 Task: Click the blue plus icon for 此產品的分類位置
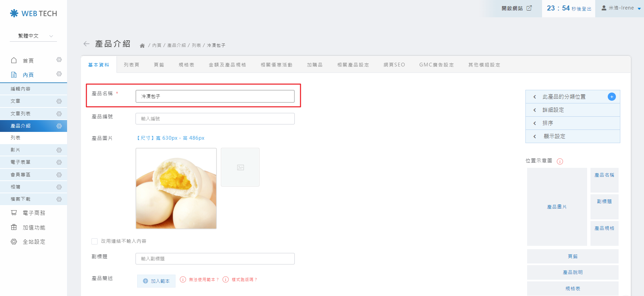[x=611, y=97]
